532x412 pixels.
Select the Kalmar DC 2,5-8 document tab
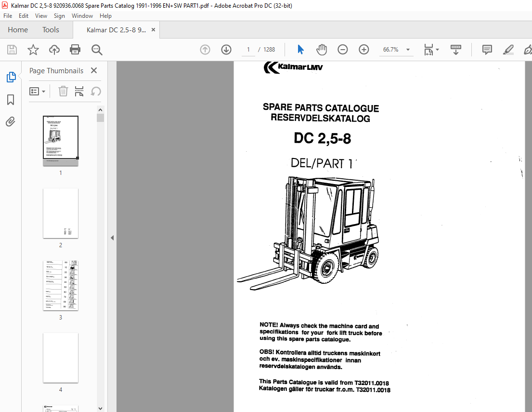117,30
